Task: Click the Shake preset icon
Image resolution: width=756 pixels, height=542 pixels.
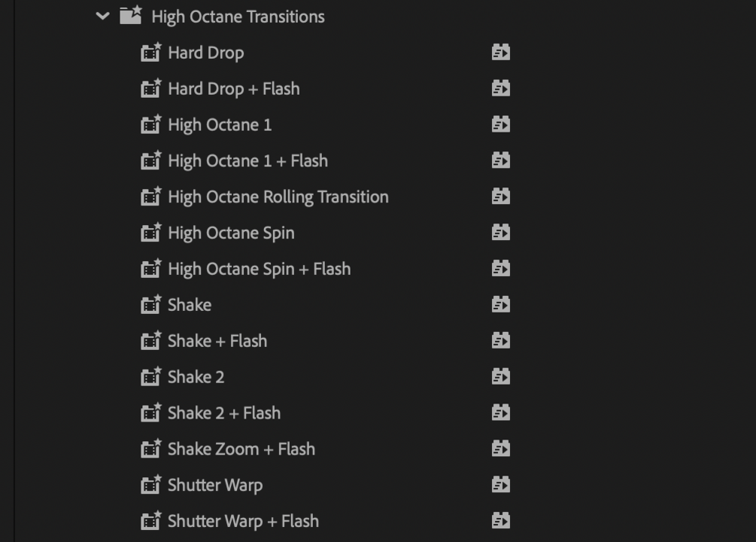Action: pos(151,305)
